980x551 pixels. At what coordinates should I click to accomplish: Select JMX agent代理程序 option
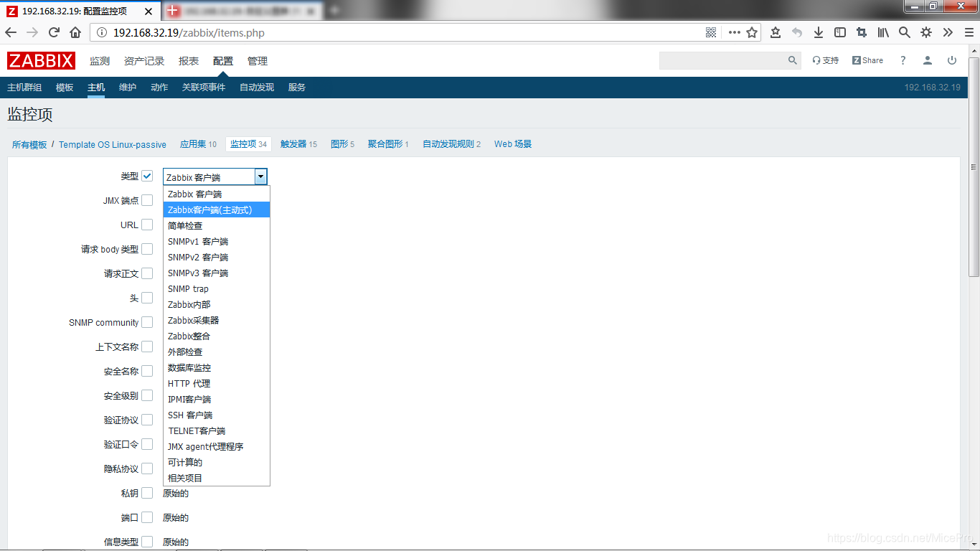[x=217, y=447]
